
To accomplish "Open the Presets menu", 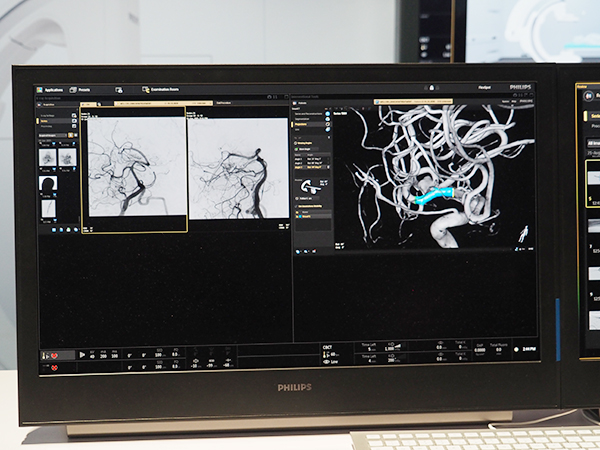I will (x=83, y=89).
